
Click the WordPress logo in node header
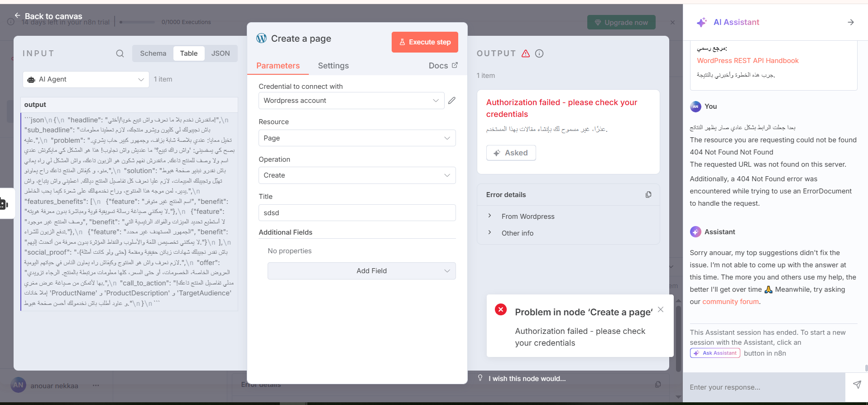tap(261, 39)
